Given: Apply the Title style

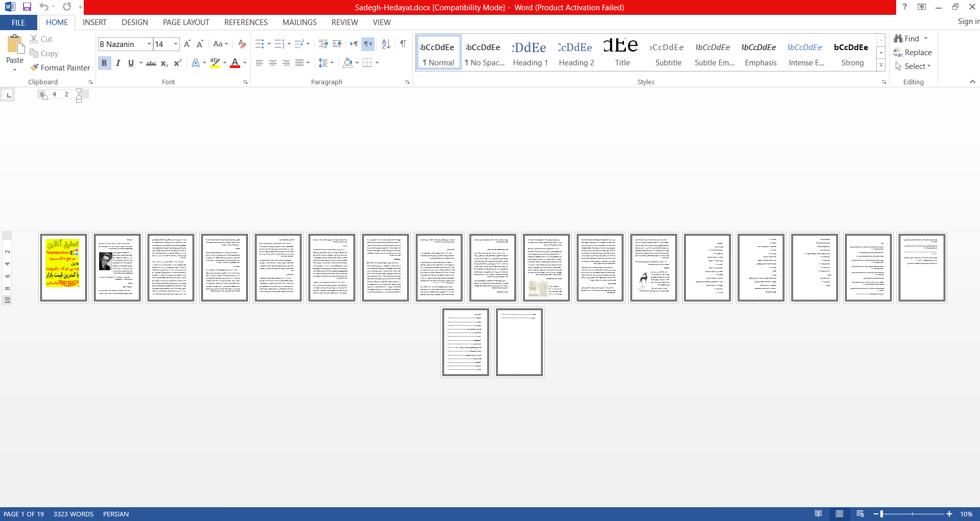Looking at the screenshot, I should click(x=622, y=53).
